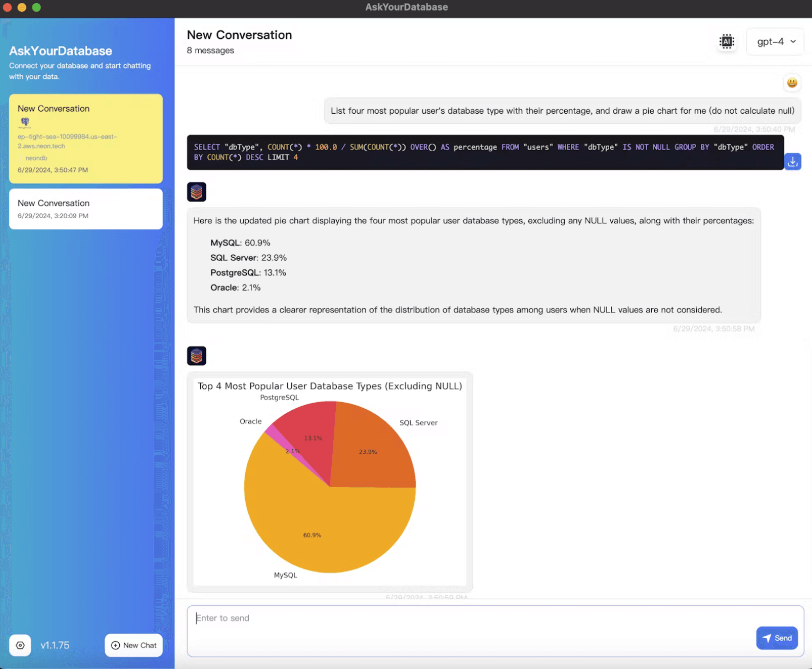Download the SQL query results
812x669 pixels.
[792, 162]
